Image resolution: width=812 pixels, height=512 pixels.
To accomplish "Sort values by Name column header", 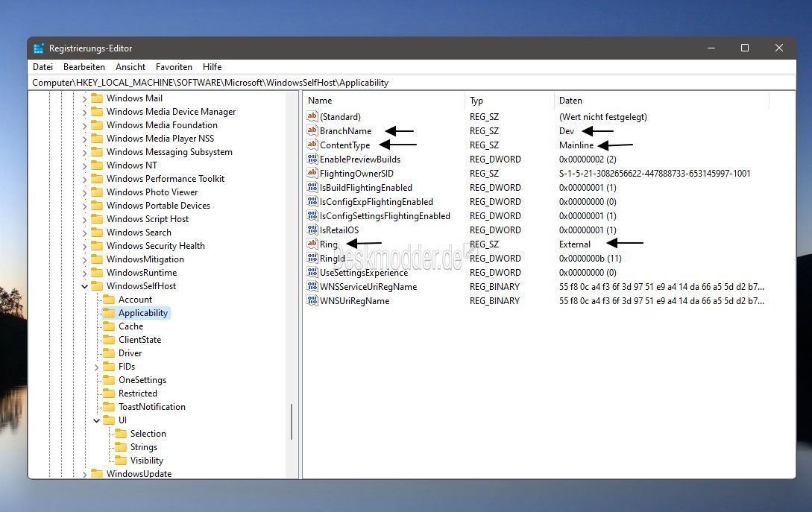I will 384,101.
